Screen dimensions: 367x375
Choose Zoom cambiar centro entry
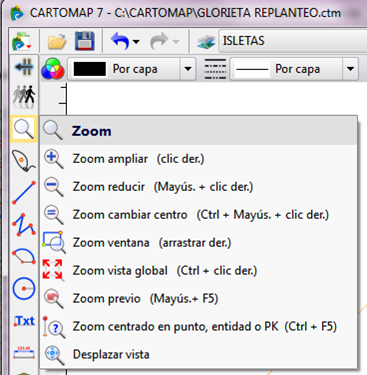pos(199,215)
